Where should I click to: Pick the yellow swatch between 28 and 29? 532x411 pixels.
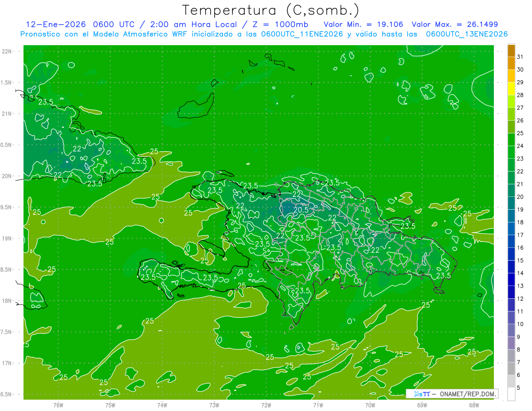[x=511, y=89]
